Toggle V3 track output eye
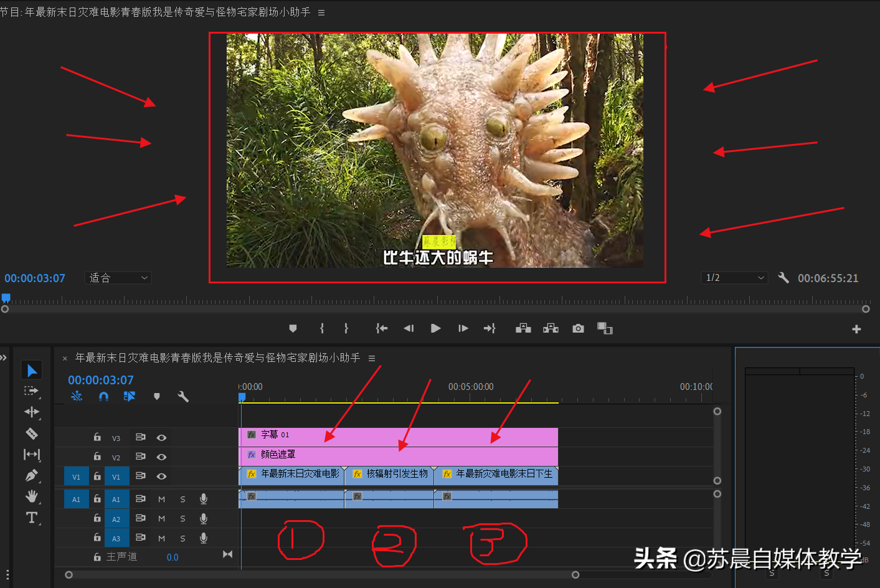The image size is (880, 588). (x=161, y=438)
